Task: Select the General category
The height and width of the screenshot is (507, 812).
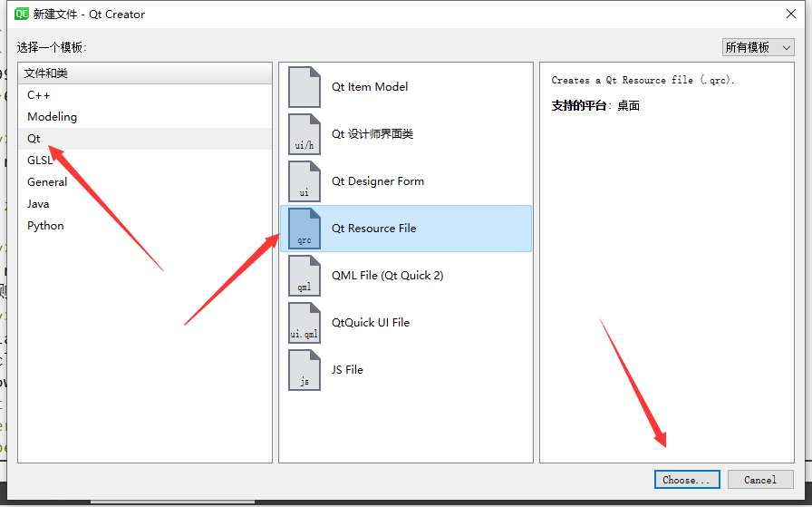Action: pyautogui.click(x=145, y=182)
